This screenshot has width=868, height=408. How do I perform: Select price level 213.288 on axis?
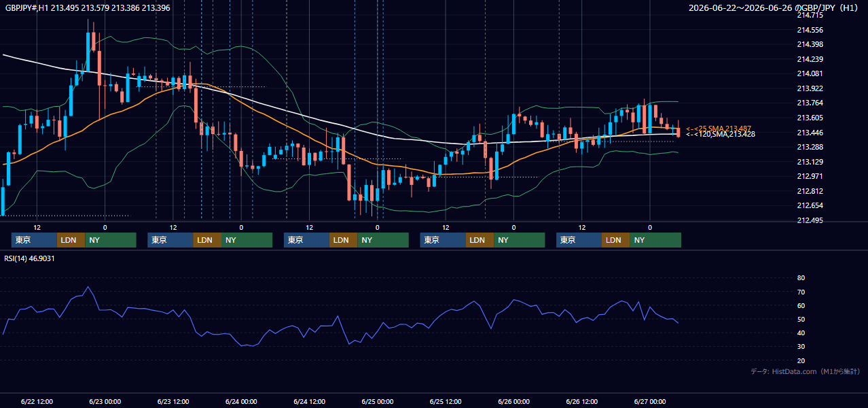click(x=810, y=147)
